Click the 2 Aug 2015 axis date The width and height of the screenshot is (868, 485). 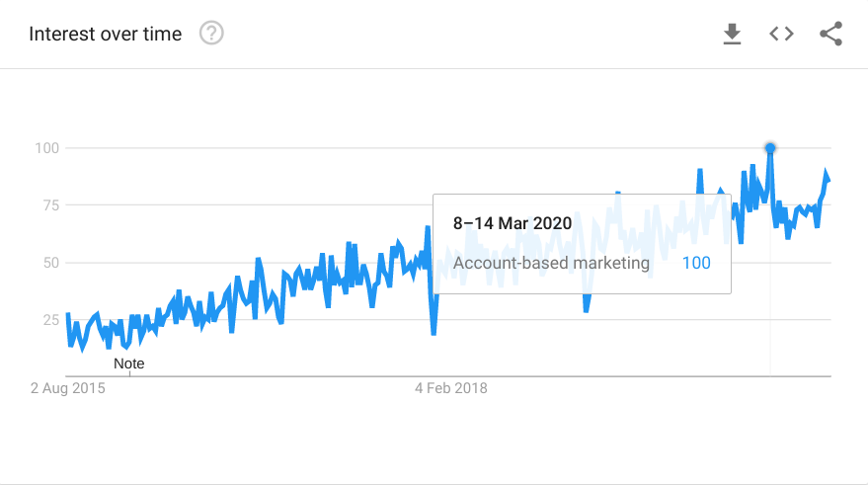click(x=67, y=388)
